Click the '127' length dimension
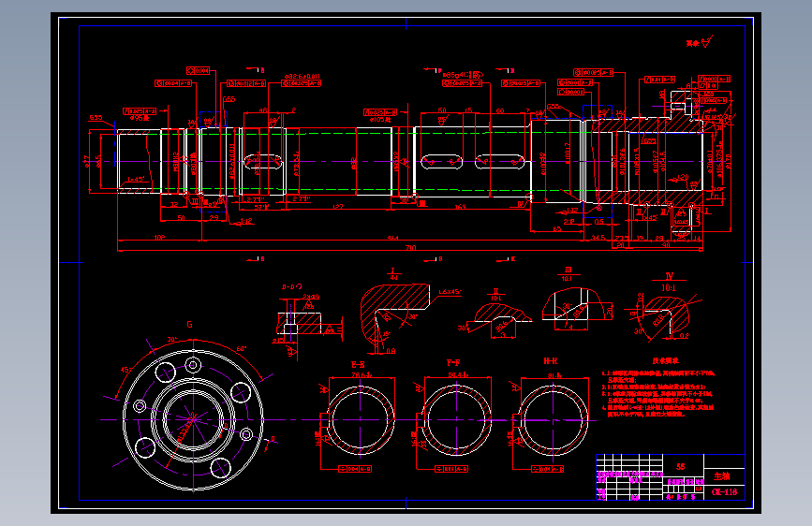The height and width of the screenshot is (526, 812). (338, 207)
